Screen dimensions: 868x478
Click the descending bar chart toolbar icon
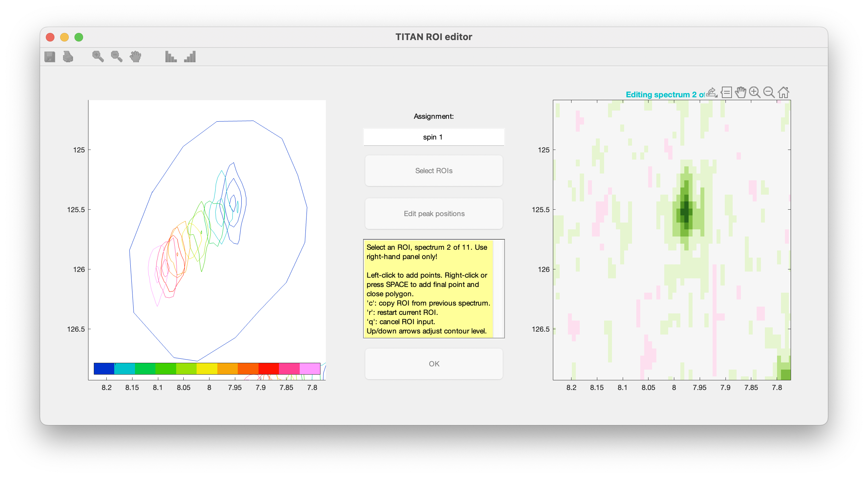[x=171, y=57]
